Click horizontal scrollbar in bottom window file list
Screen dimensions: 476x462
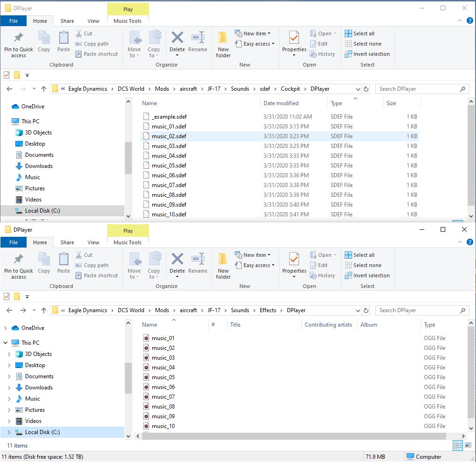click(x=294, y=436)
